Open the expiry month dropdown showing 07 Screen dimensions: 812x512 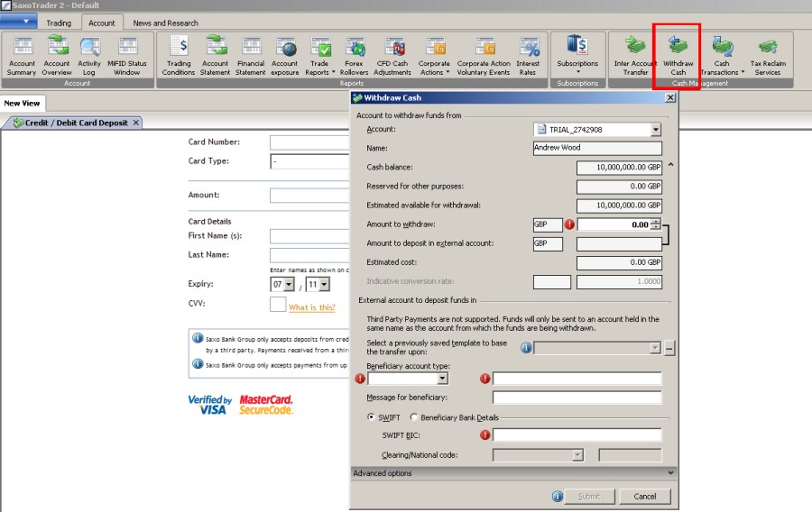290,285
